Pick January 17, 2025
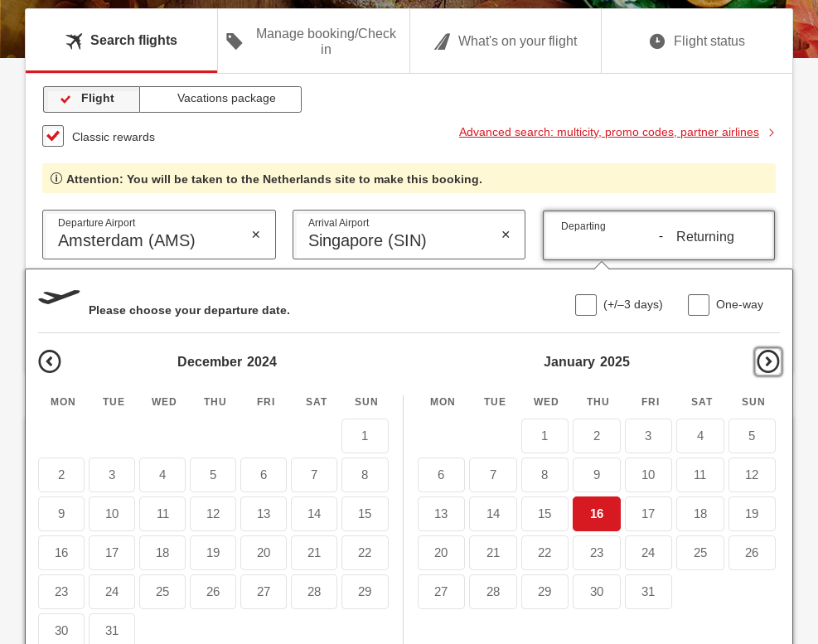 click(x=648, y=514)
